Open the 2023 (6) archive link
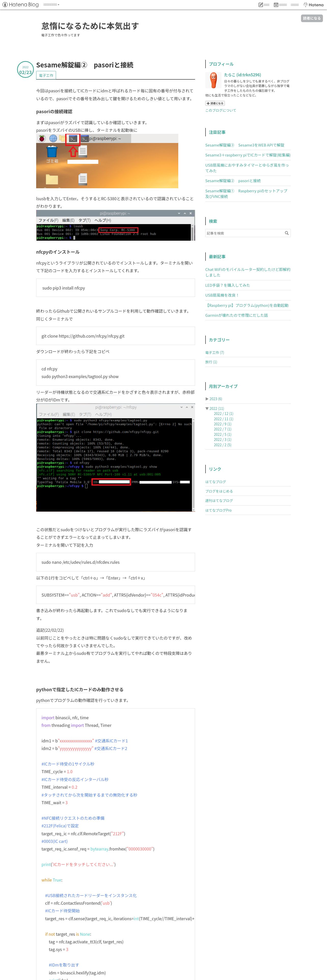This screenshot has width=327, height=980. click(216, 399)
